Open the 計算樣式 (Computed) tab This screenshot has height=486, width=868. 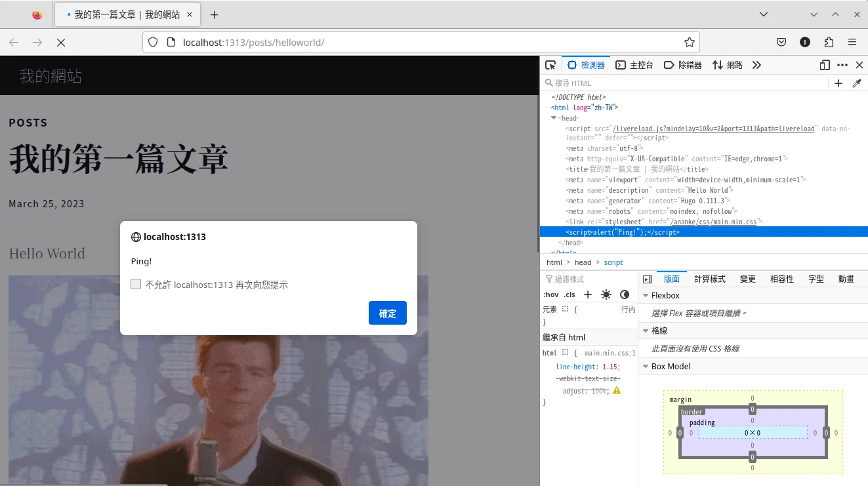click(710, 279)
